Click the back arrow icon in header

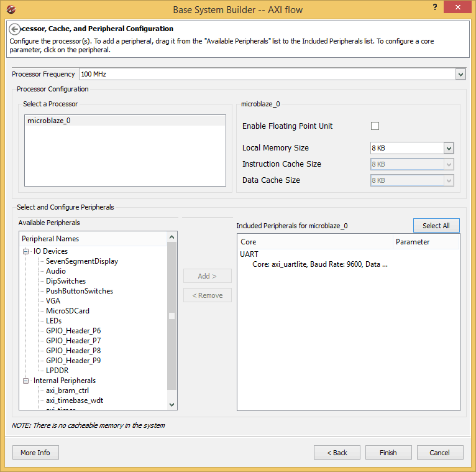pyautogui.click(x=15, y=29)
